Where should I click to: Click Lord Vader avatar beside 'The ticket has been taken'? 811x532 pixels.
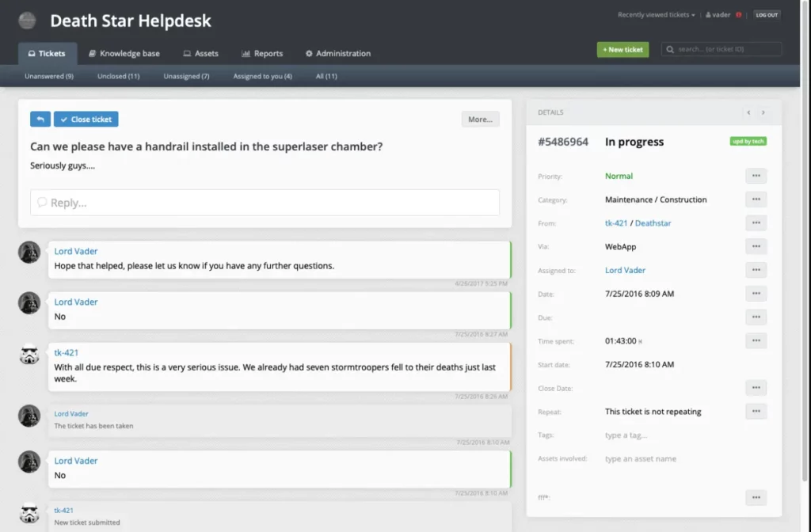29,416
